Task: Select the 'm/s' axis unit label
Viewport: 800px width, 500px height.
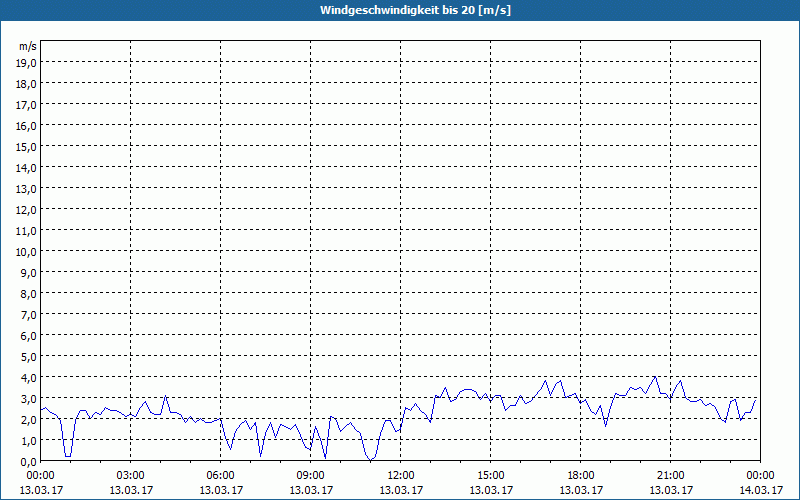Action: [28, 46]
